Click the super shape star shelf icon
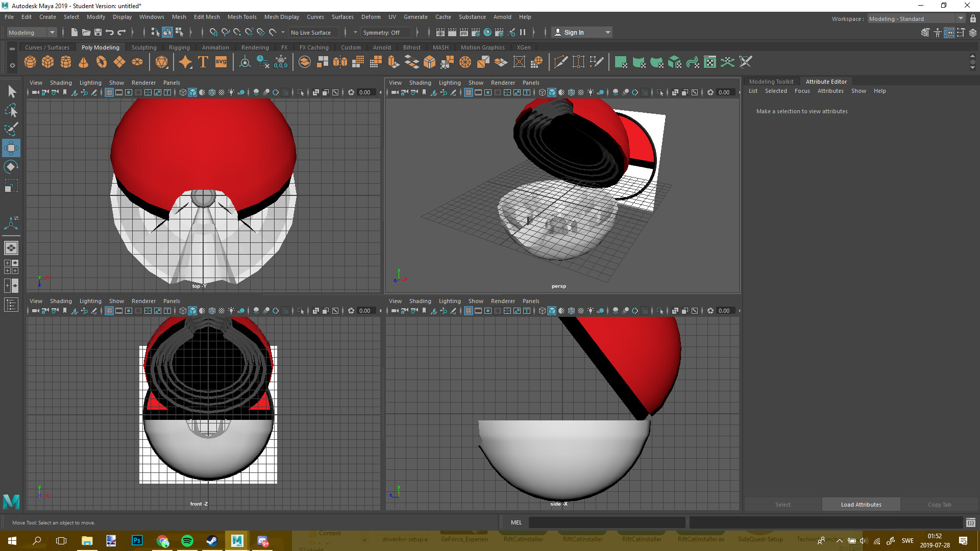The height and width of the screenshot is (551, 980). (185, 62)
